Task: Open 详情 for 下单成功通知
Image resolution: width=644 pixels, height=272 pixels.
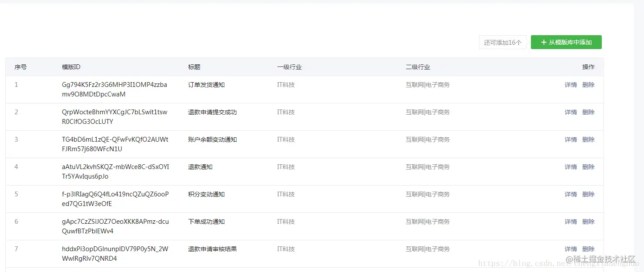Action: point(571,222)
